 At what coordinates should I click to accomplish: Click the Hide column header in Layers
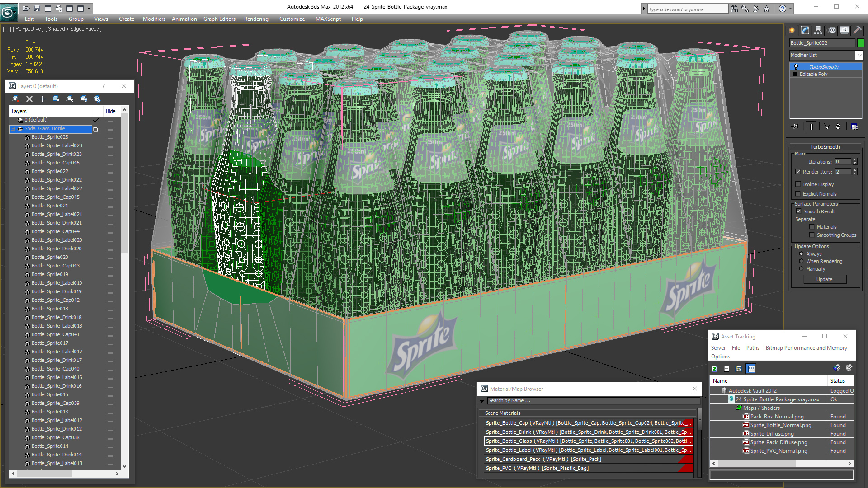(x=111, y=111)
